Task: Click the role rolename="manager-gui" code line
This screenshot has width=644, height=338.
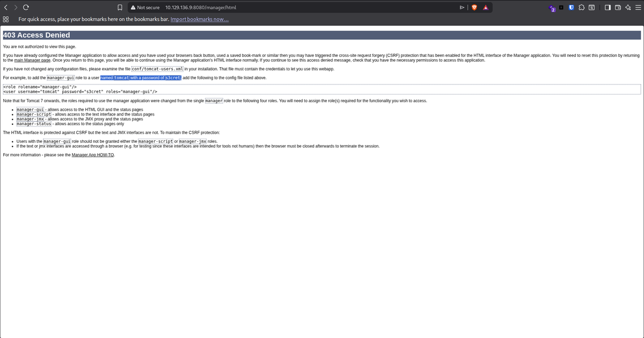Action: 40,87
